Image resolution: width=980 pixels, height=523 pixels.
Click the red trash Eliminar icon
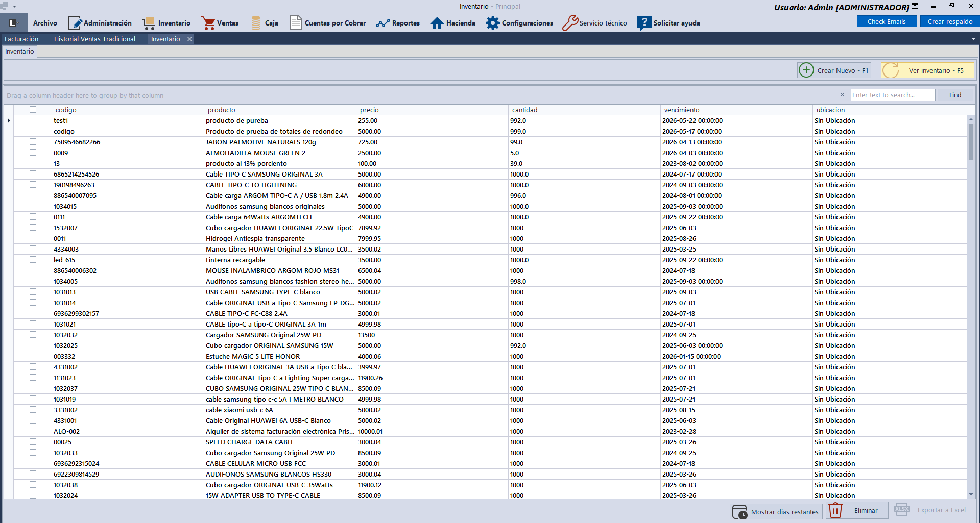pyautogui.click(x=835, y=510)
